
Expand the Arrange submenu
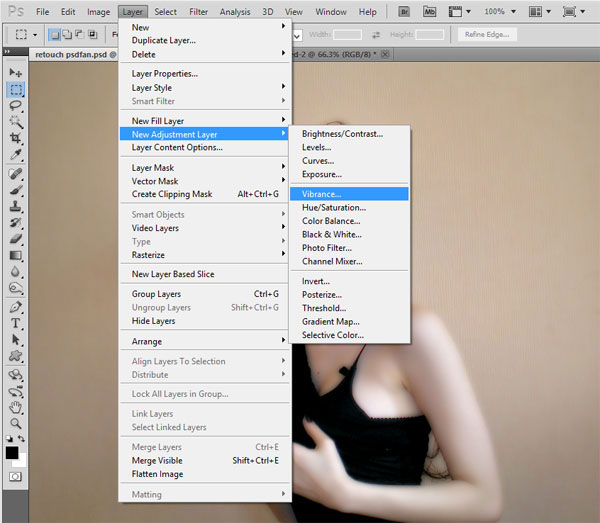tap(205, 341)
